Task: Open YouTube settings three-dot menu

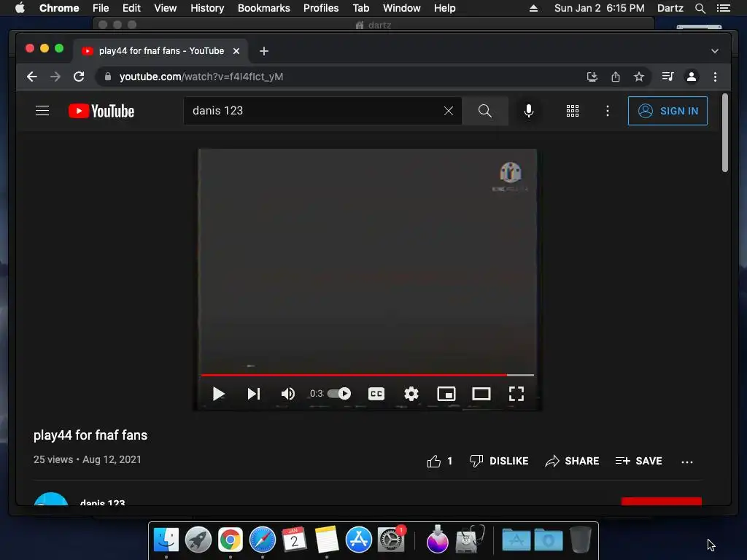Action: 608,111
